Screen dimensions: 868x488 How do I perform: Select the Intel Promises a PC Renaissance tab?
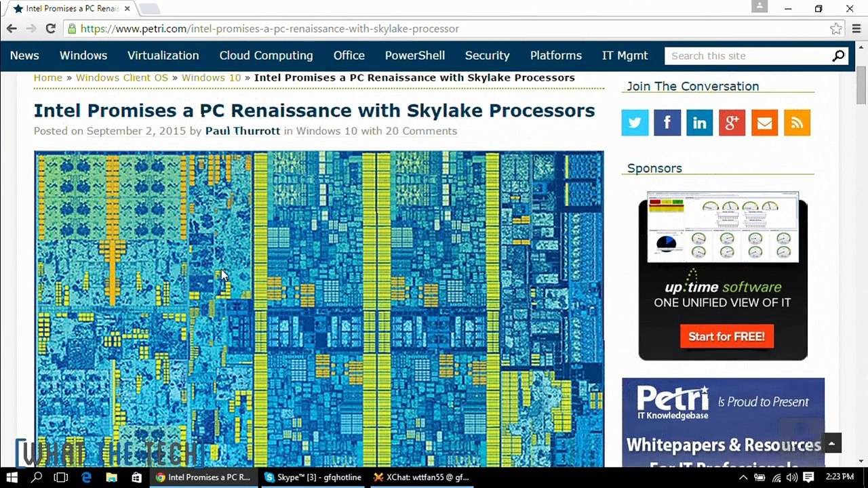point(73,9)
